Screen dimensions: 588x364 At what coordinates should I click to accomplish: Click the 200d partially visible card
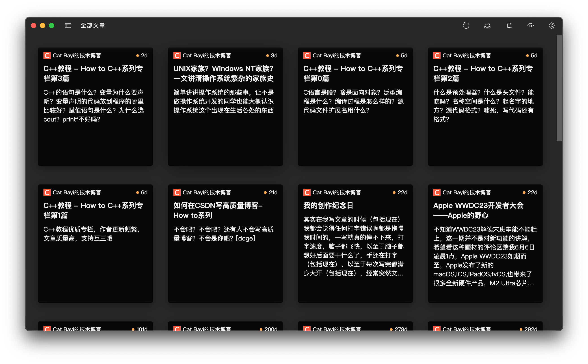(x=225, y=326)
